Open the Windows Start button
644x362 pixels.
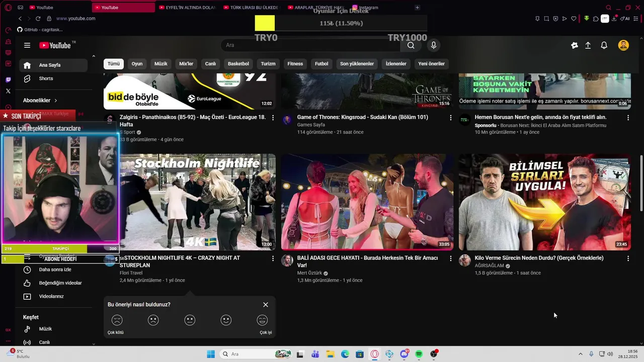click(211, 354)
